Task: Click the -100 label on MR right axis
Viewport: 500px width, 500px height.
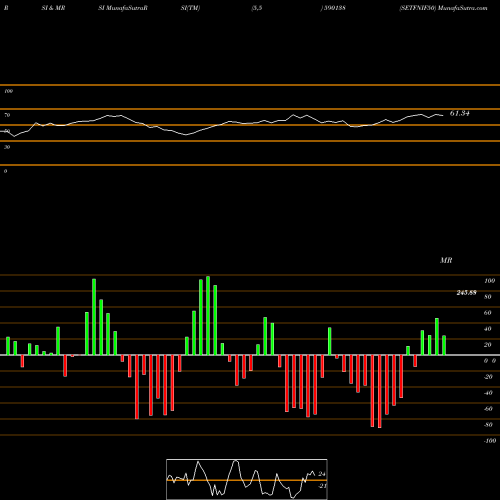Action: pos(490,441)
